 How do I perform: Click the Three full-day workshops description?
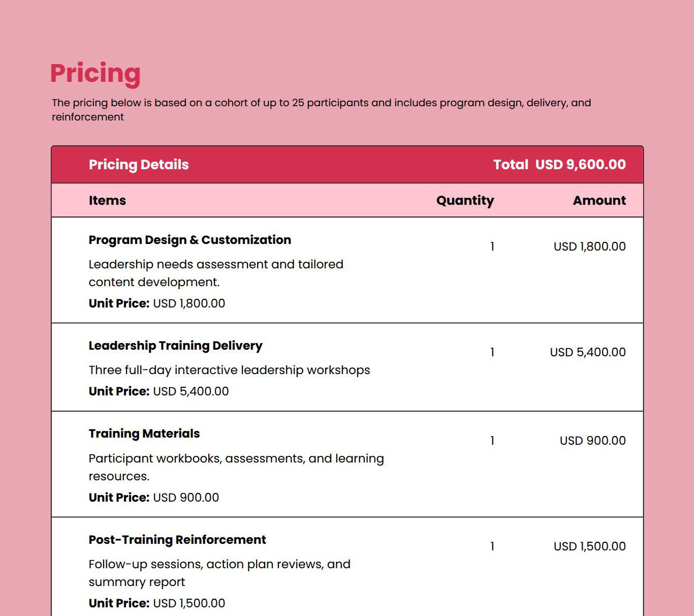(x=229, y=370)
